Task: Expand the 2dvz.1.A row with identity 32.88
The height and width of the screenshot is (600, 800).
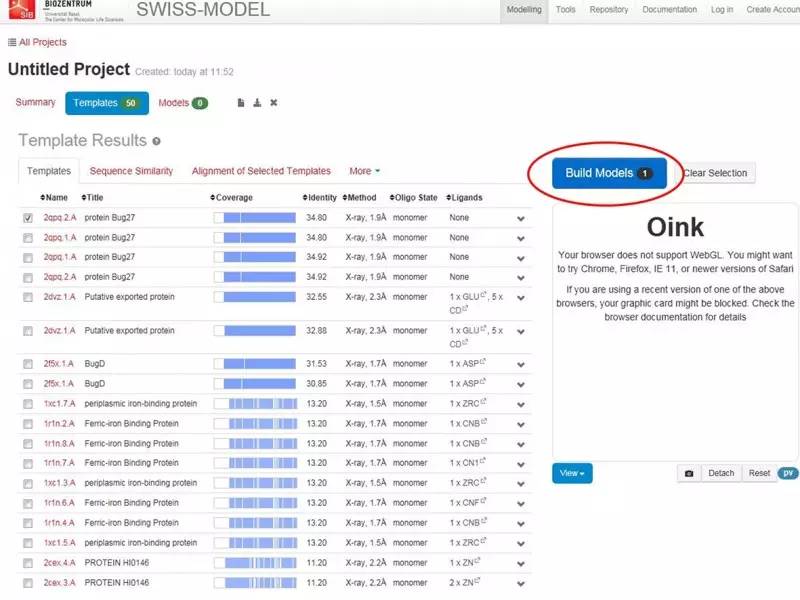Action: [520, 332]
